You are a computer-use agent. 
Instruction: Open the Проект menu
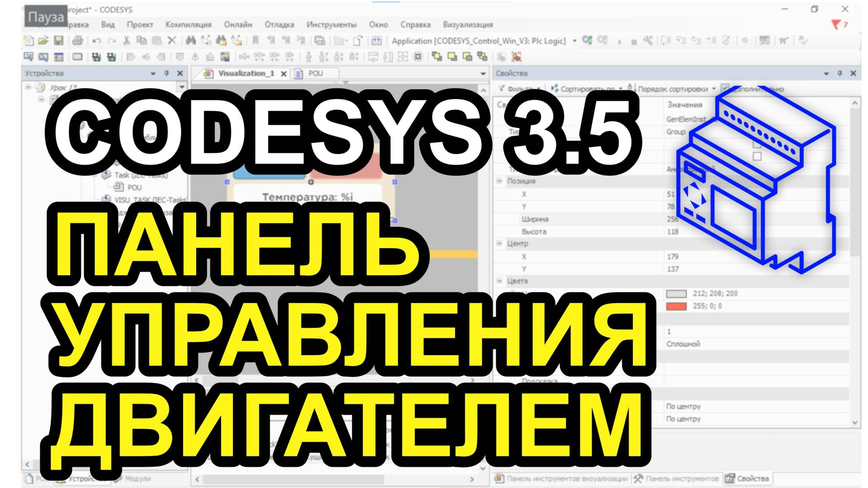pyautogui.click(x=140, y=24)
